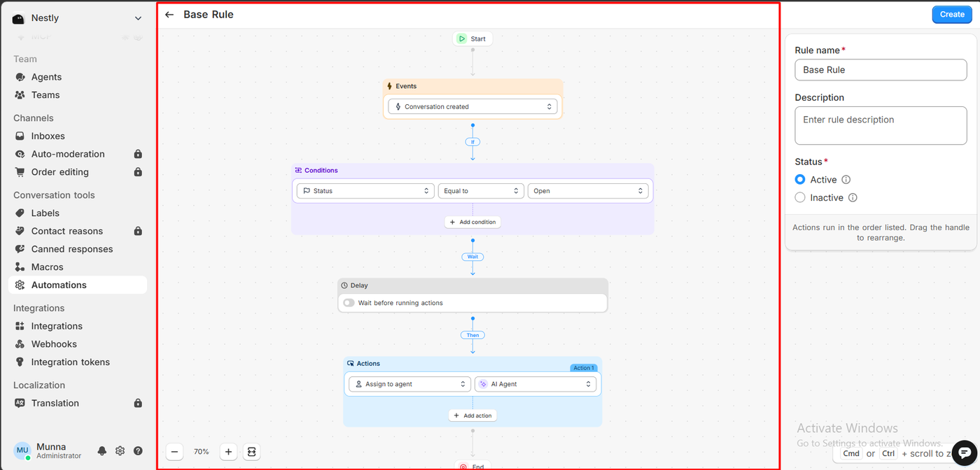Expand the Nestly workspace switcher chevron
The height and width of the screenshot is (470, 980).
(138, 18)
